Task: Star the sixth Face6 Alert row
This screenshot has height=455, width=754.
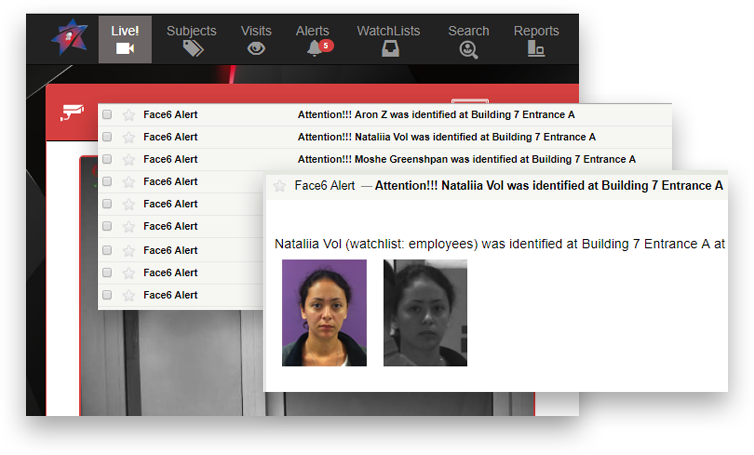Action: [x=128, y=227]
